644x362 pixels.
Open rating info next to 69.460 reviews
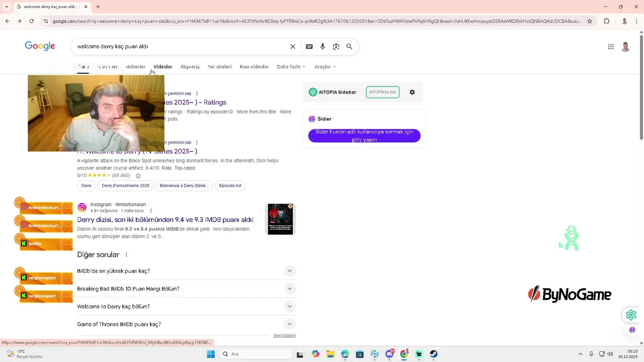coord(138,176)
